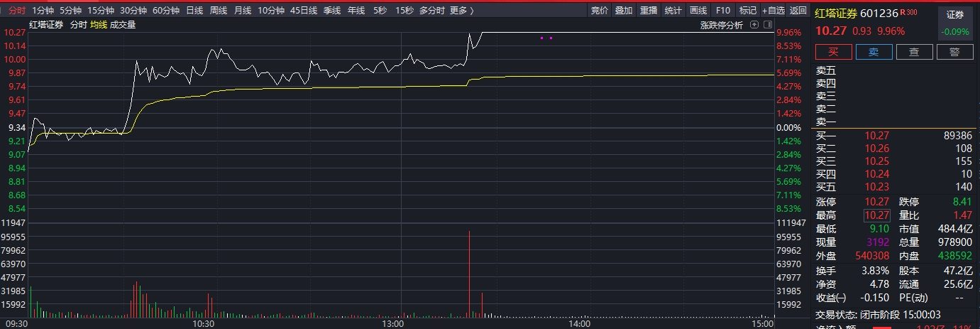Toggle 叠加 overlay comparison
980x329 pixels.
tap(624, 11)
